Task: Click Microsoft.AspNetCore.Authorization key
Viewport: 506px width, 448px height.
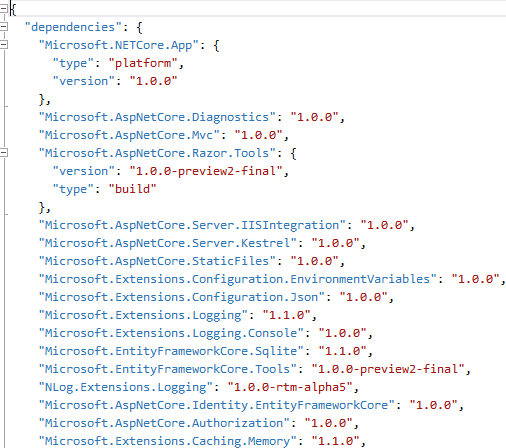Action: point(164,423)
